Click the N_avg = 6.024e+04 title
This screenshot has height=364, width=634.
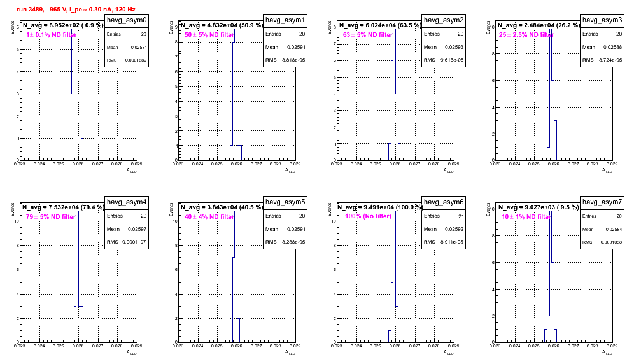380,25
